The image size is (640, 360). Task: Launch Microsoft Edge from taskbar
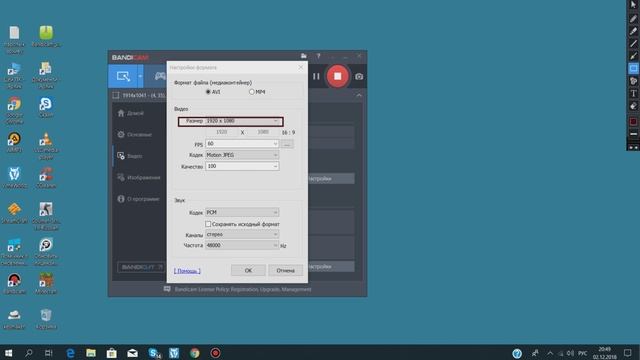[x=70, y=353]
